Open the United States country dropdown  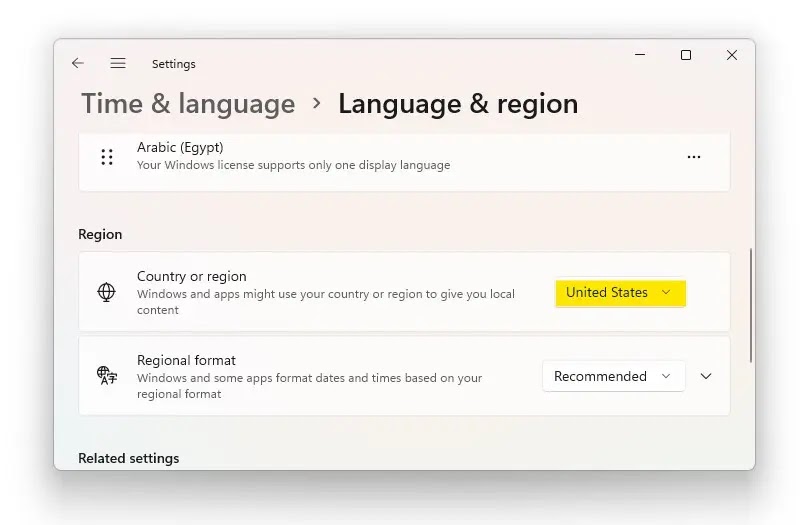point(620,293)
